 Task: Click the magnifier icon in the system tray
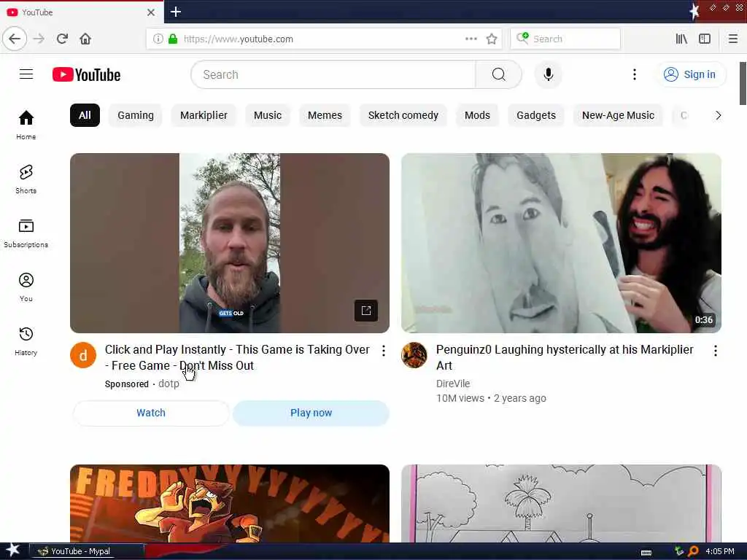(693, 551)
